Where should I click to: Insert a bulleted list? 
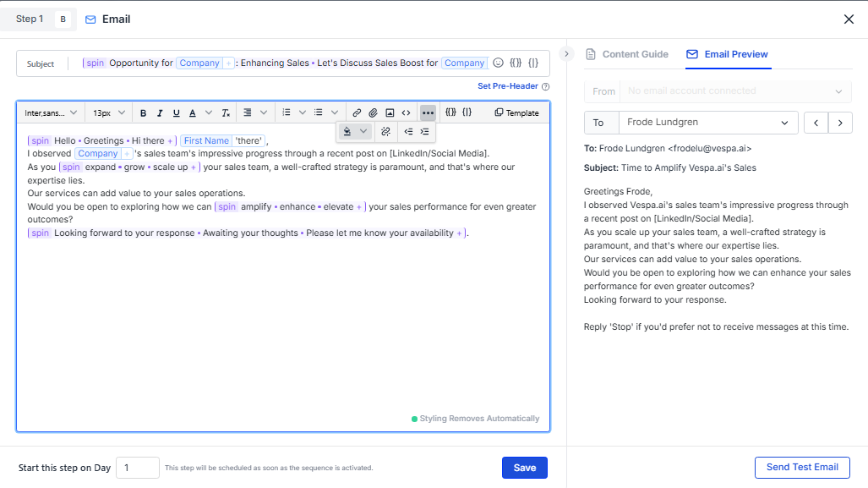(319, 113)
